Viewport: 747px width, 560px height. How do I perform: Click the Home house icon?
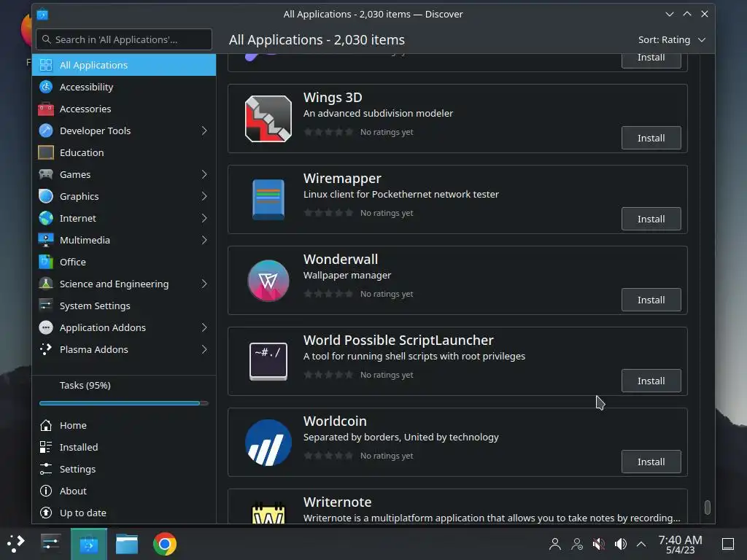(x=46, y=425)
